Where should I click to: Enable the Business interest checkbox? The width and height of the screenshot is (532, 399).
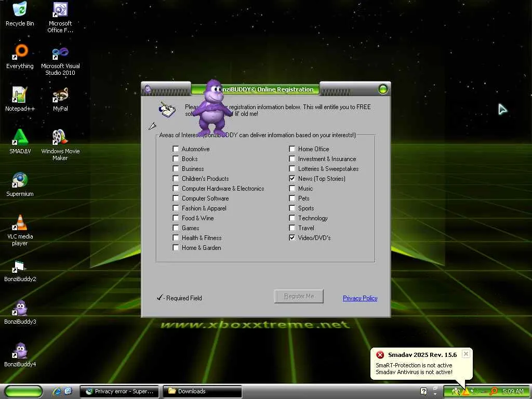[x=176, y=168]
